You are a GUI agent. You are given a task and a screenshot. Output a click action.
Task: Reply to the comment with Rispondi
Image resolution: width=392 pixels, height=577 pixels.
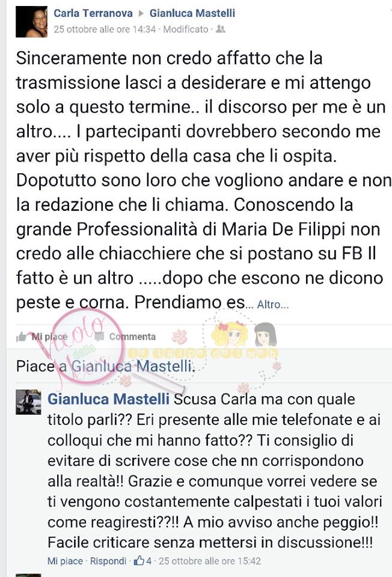tap(108, 561)
